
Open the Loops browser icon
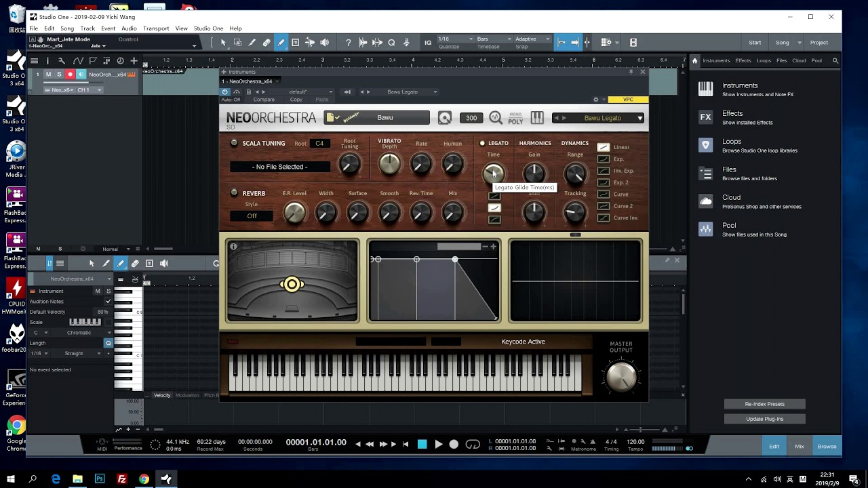(x=705, y=145)
